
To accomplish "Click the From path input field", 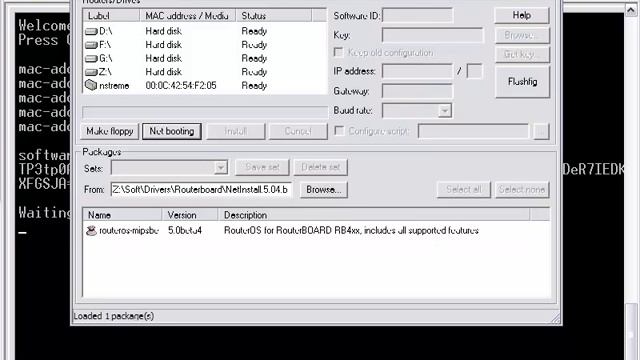I will tap(201, 190).
